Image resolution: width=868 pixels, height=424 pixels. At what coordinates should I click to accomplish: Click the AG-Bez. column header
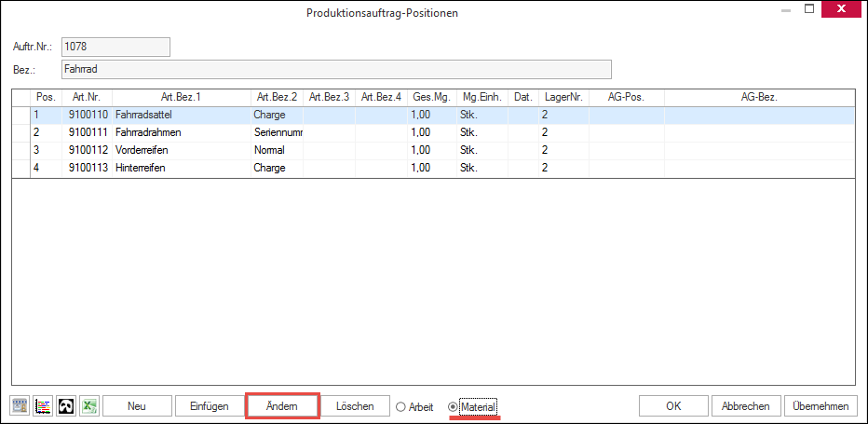click(760, 97)
